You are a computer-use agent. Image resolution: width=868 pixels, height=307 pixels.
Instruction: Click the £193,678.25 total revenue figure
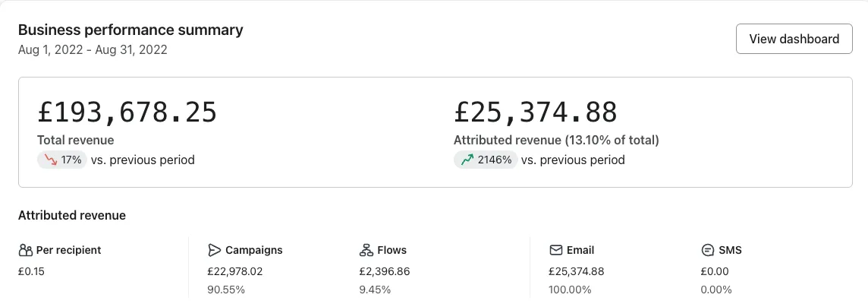(x=127, y=112)
